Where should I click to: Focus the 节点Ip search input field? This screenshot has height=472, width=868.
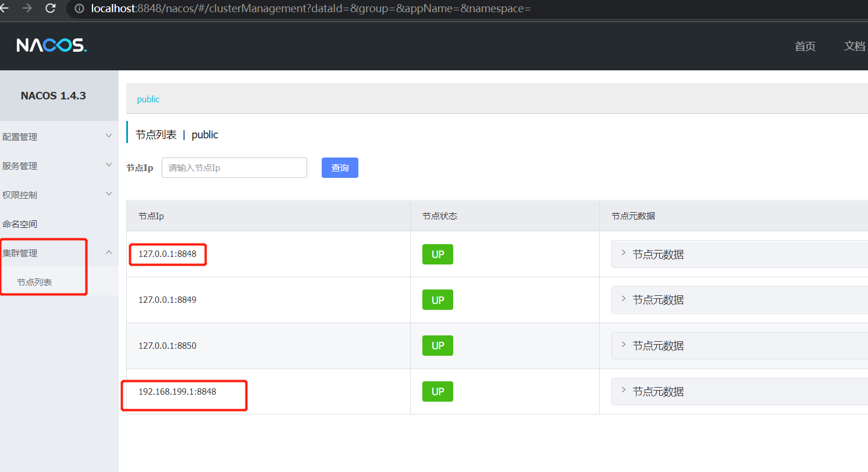click(x=234, y=167)
